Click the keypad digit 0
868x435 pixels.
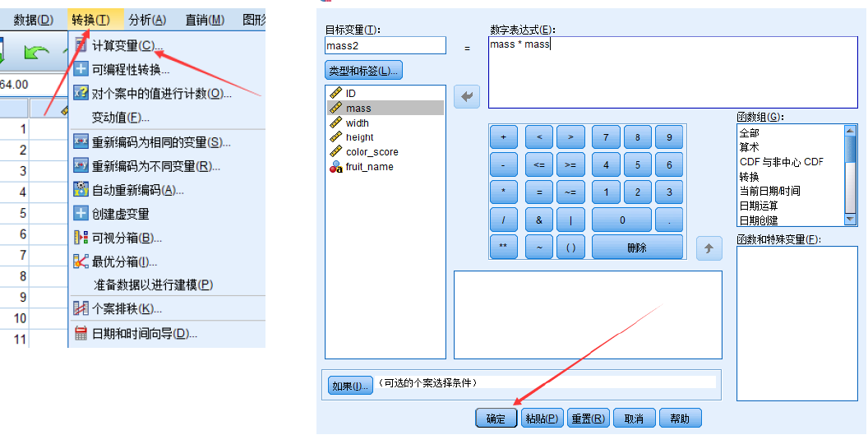(622, 220)
